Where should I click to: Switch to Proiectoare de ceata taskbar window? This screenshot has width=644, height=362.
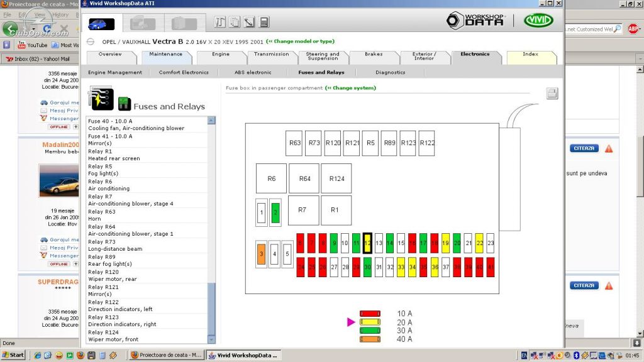click(x=167, y=355)
